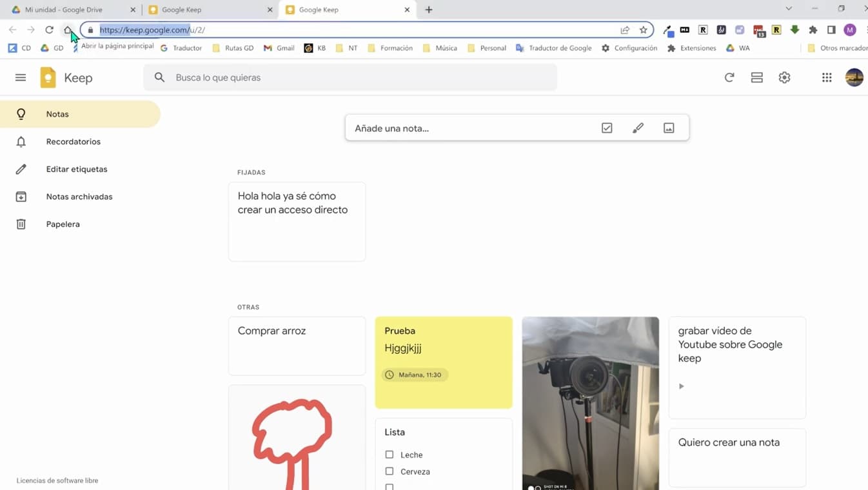Image resolution: width=868 pixels, height=490 pixels.
Task: Create a new list with checkbox icon
Action: [x=607, y=128]
